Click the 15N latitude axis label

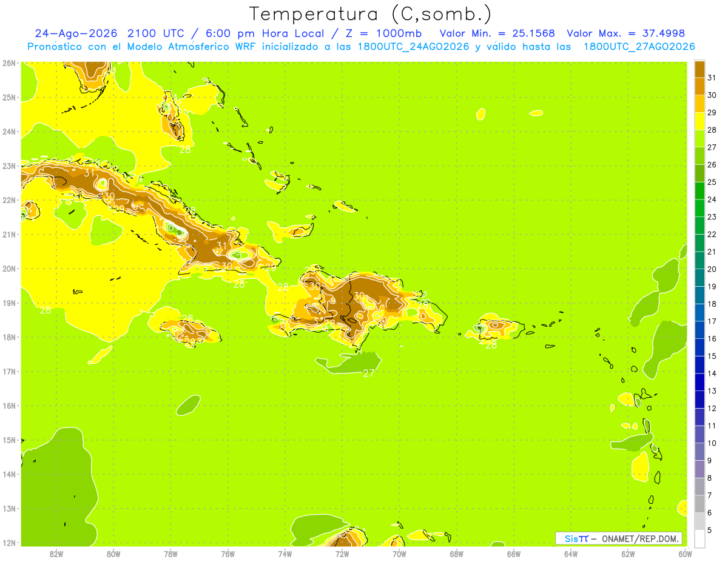[x=9, y=440]
